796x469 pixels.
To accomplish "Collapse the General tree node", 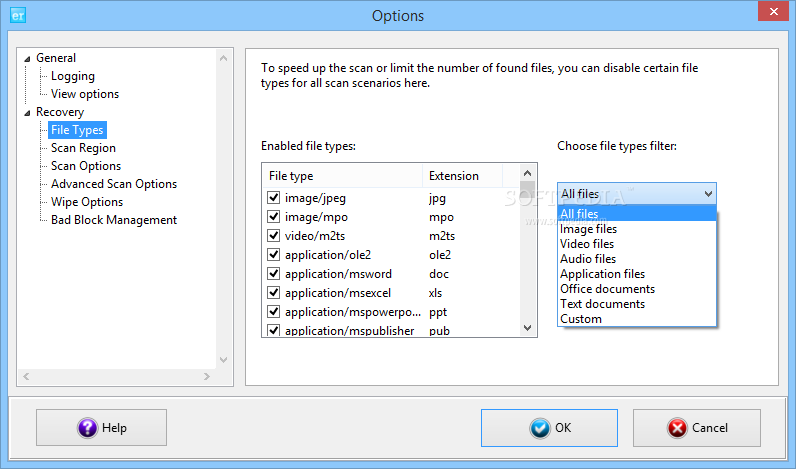I will point(27,58).
